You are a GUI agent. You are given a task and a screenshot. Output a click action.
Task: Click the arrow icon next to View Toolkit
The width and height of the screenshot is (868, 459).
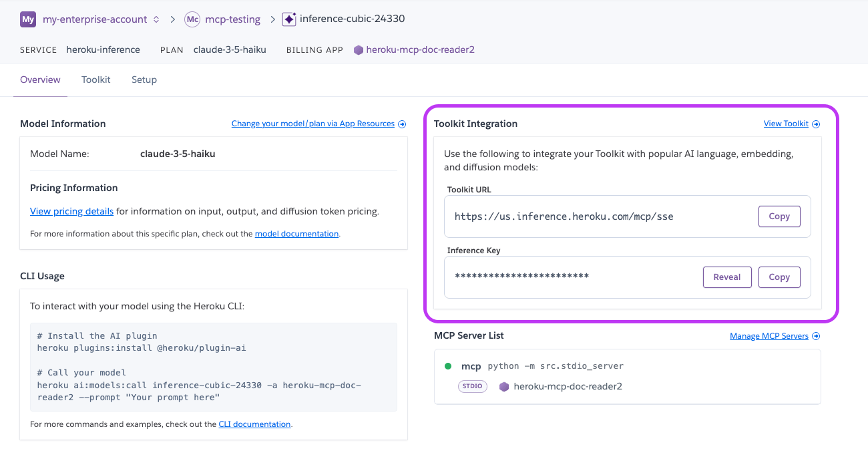pyautogui.click(x=816, y=124)
